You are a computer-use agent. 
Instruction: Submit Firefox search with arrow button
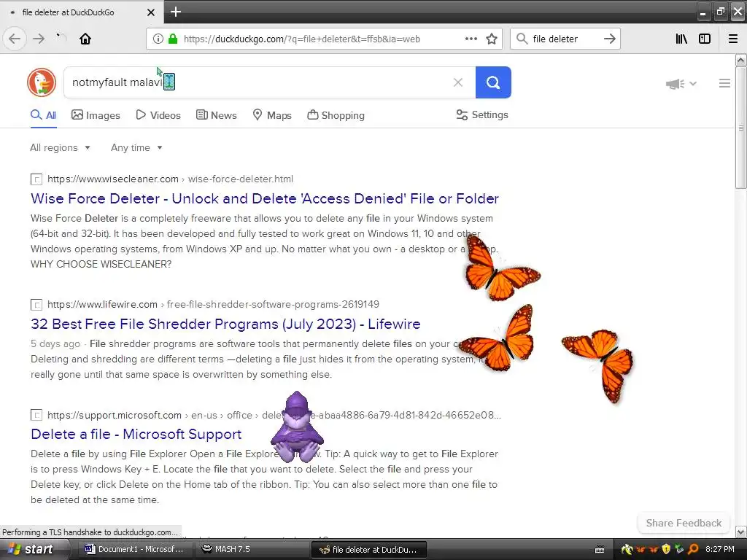[609, 39]
